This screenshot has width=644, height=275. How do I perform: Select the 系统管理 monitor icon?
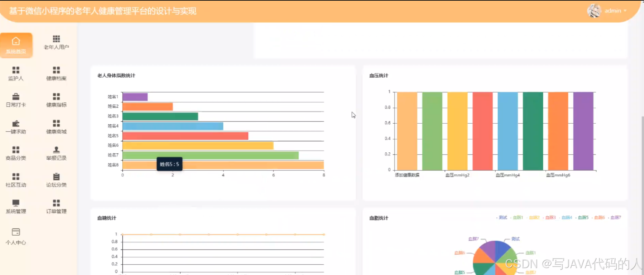click(16, 203)
